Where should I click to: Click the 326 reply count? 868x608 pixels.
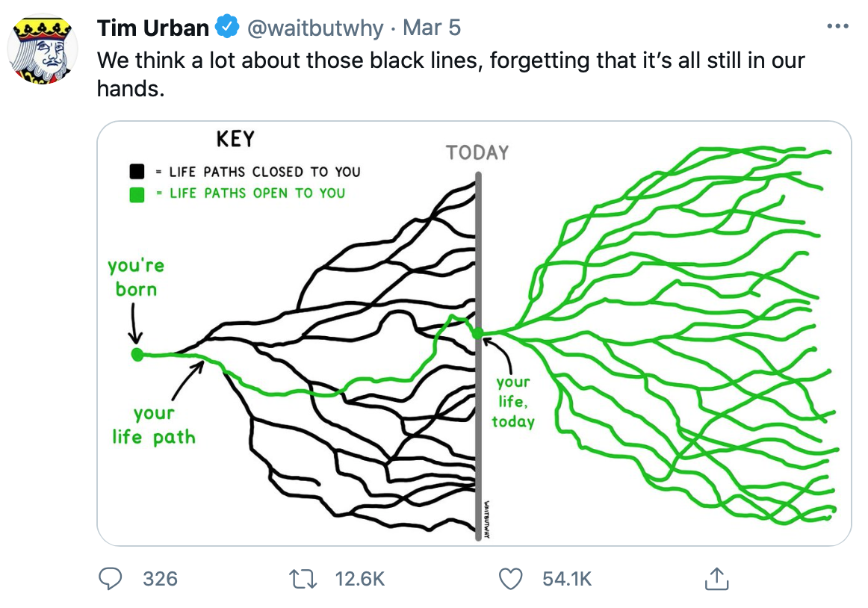pyautogui.click(x=160, y=579)
